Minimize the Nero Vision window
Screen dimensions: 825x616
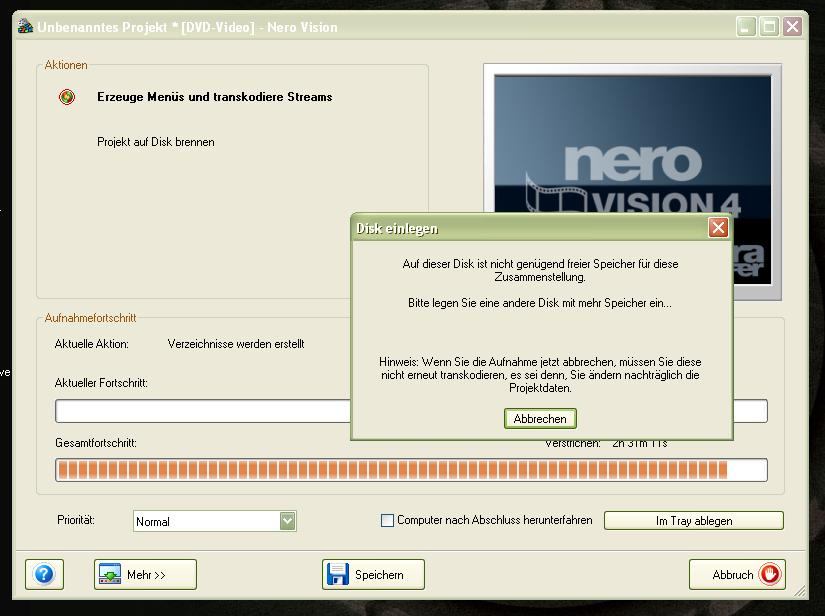746,26
